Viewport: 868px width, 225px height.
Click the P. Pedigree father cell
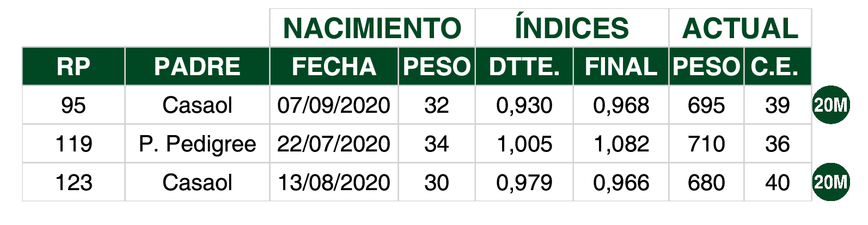(x=197, y=144)
